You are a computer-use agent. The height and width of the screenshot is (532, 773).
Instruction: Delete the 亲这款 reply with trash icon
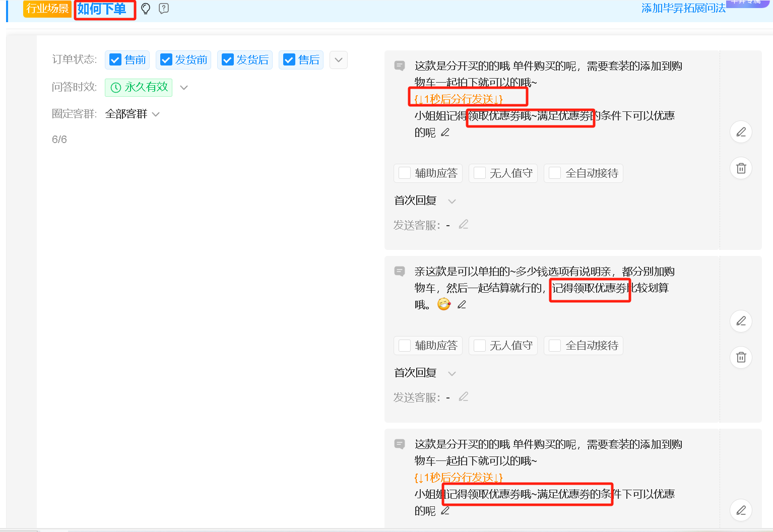pos(741,357)
